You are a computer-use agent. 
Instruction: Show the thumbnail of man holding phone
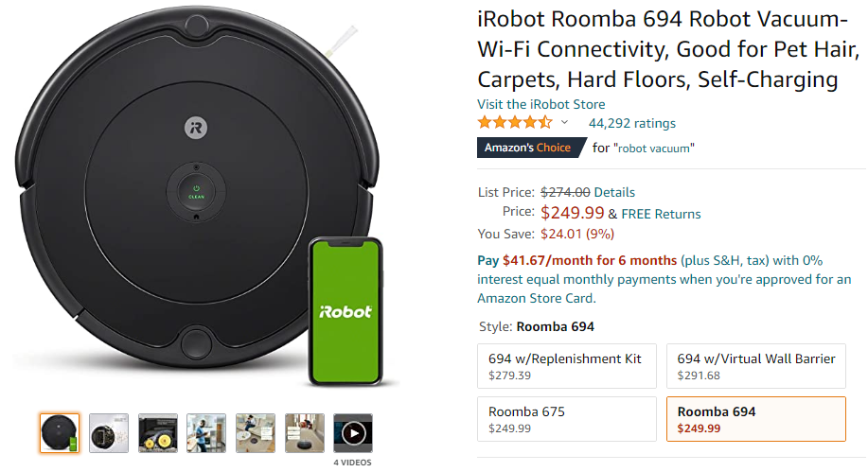206,433
